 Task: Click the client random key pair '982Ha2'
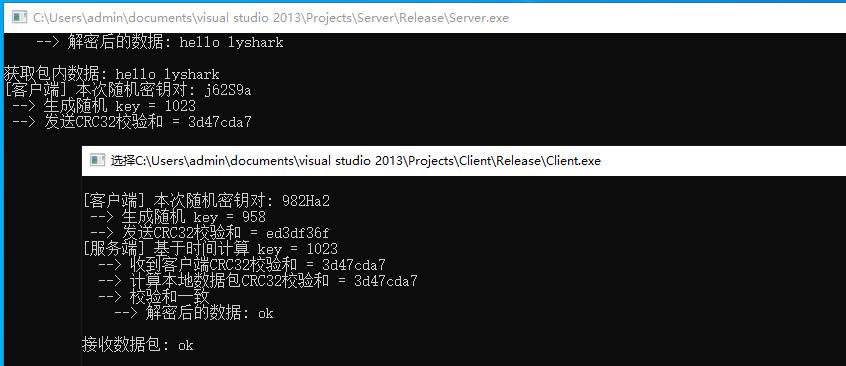point(306,201)
